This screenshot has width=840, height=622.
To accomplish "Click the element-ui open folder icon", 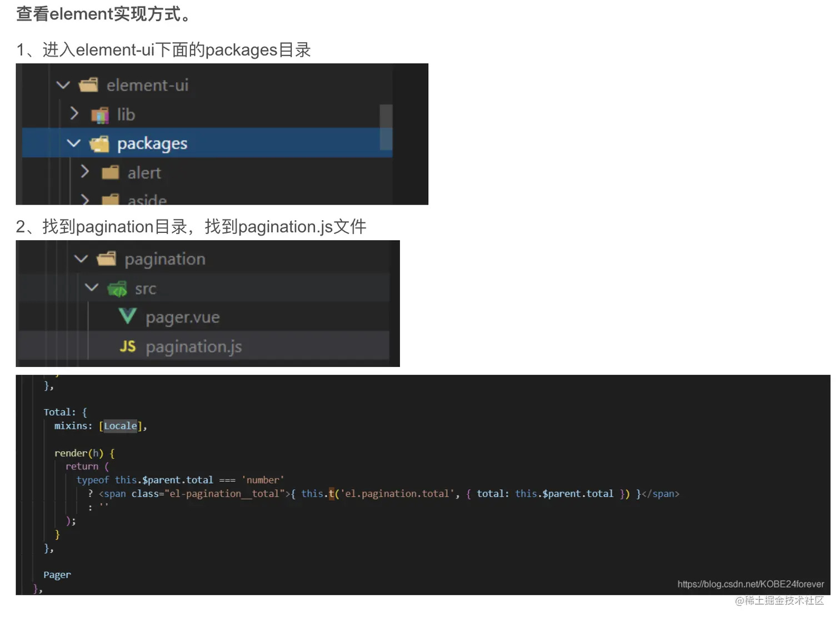I will (88, 85).
